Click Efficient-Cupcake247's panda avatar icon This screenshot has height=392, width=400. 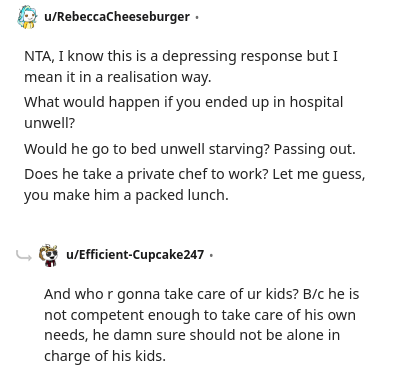(x=48, y=255)
